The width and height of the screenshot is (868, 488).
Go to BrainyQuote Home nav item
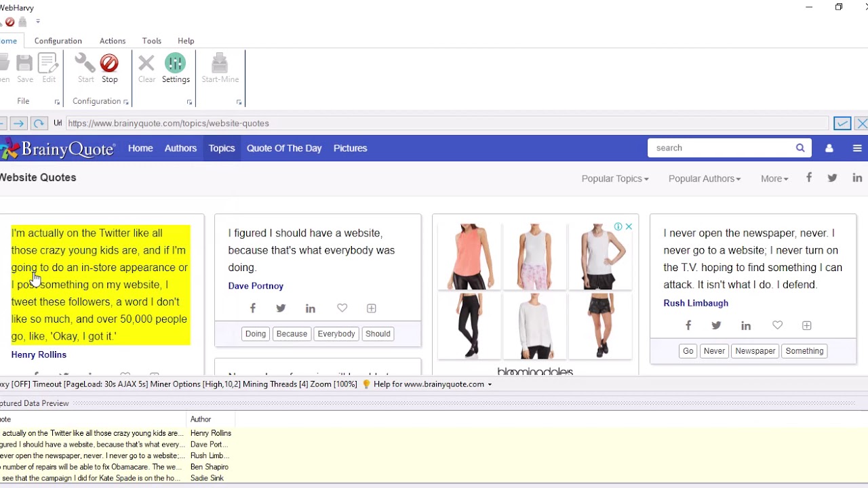coord(140,148)
